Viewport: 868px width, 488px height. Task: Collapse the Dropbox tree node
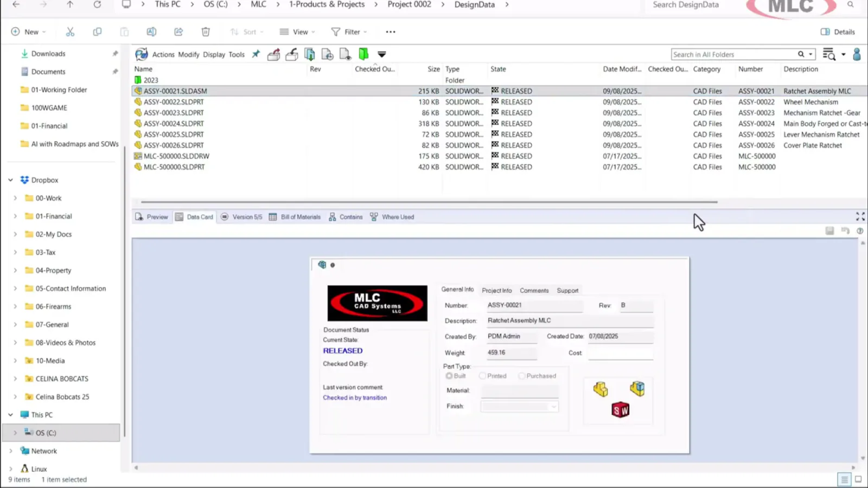[10, 180]
